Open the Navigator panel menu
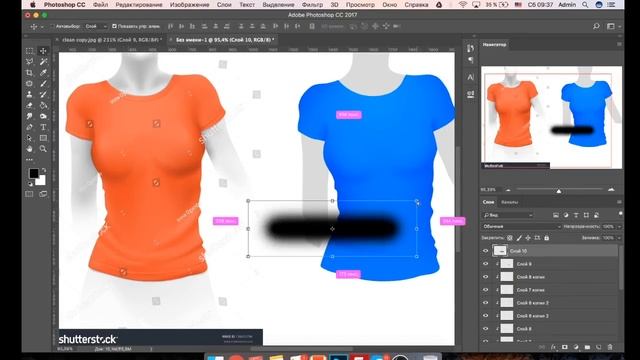 pyautogui.click(x=619, y=44)
